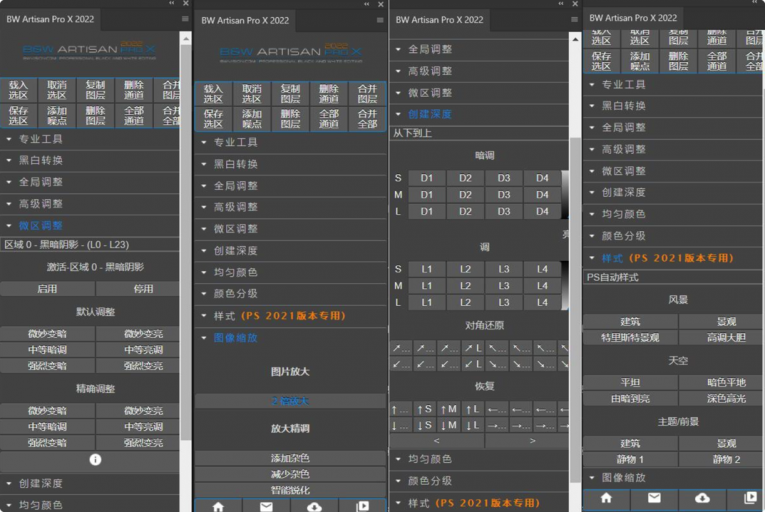Image resolution: width=765 pixels, height=512 pixels.
Task: Select BW Artisan Pro X 2022 tab of 创建深度 panel
Action: coord(439,20)
